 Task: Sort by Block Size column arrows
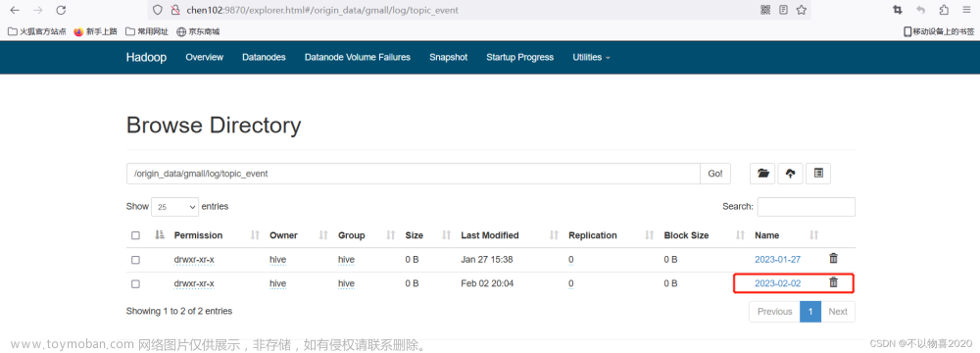pos(740,235)
